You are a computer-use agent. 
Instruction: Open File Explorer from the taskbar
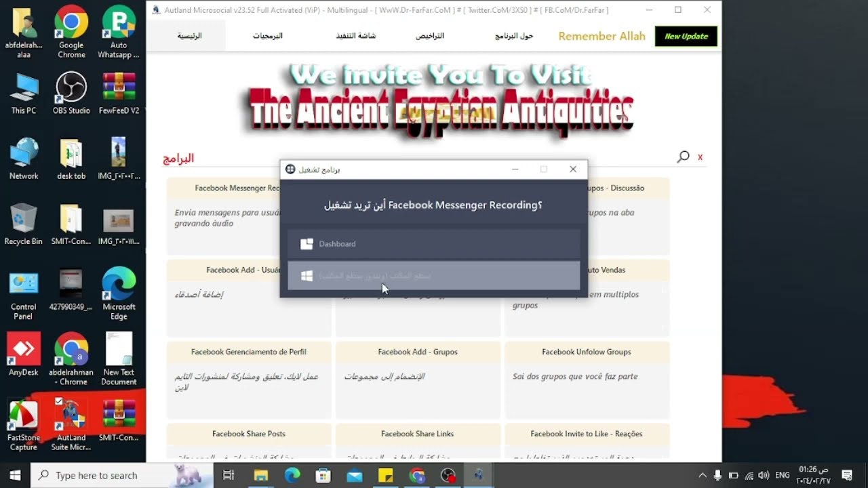261,475
